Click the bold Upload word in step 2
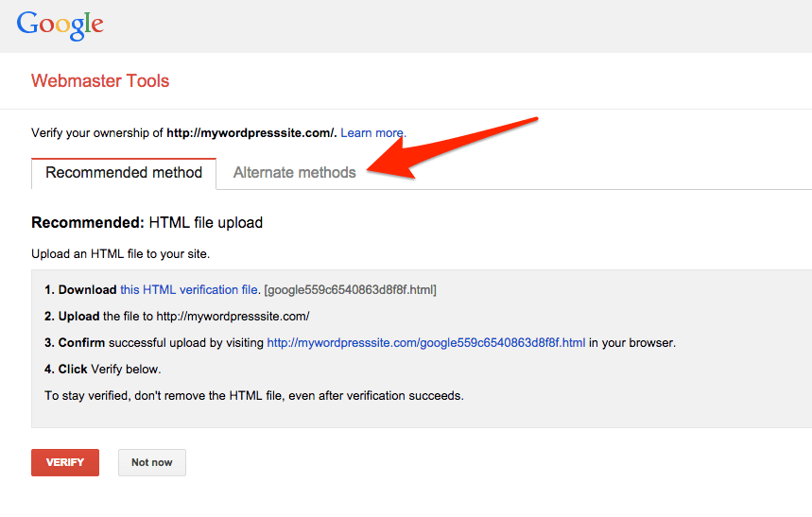The width and height of the screenshot is (812, 517). [78, 317]
